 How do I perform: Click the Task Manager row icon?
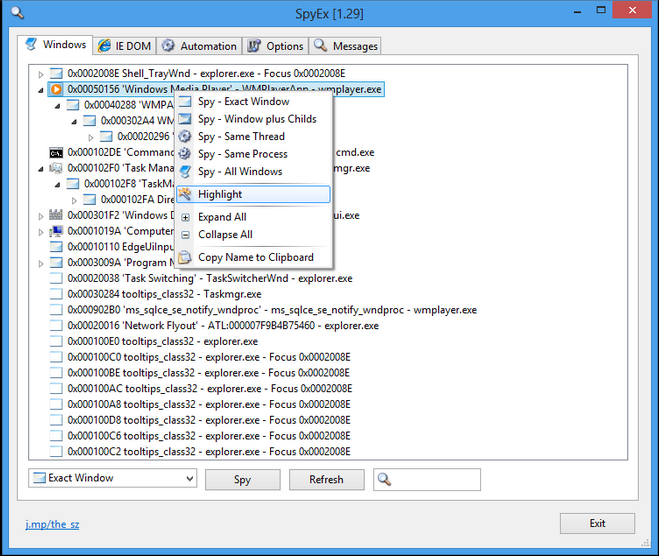tap(56, 168)
